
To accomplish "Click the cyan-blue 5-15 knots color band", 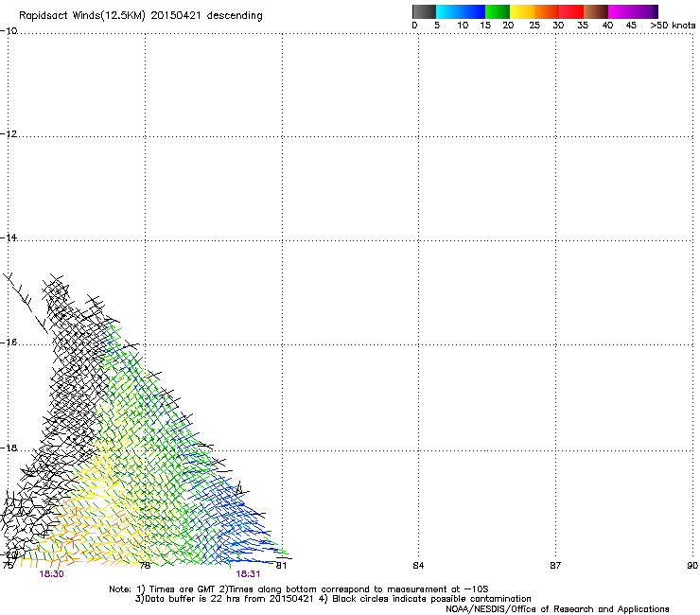I will (461, 11).
